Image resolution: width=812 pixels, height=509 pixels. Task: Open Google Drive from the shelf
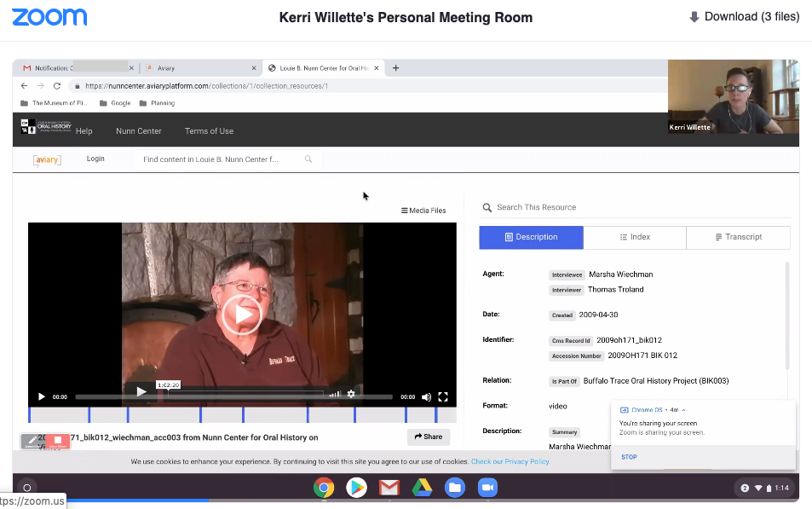pos(422,488)
